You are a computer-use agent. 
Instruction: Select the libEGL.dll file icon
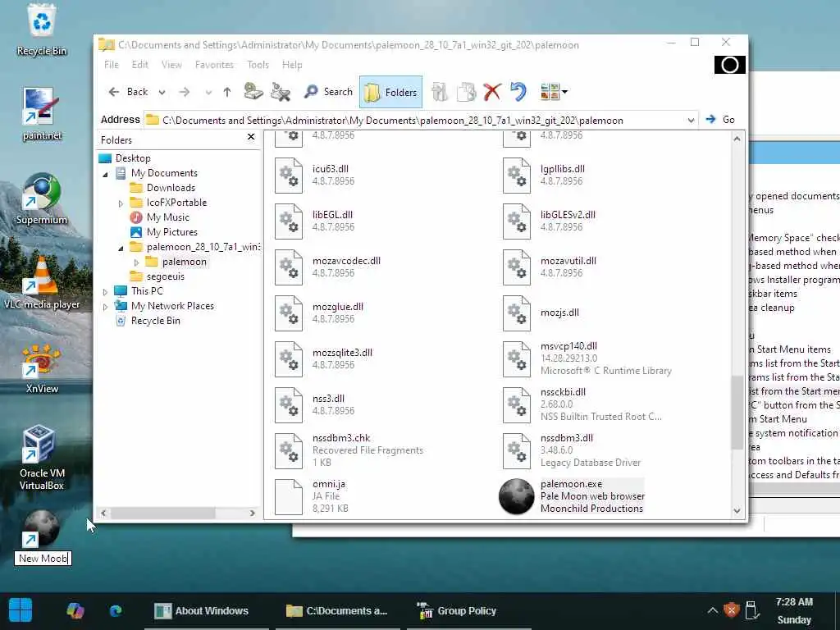[289, 221]
